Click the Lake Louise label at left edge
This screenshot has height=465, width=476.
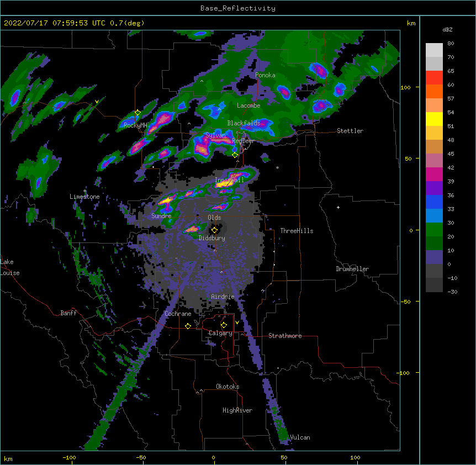(x=10, y=267)
